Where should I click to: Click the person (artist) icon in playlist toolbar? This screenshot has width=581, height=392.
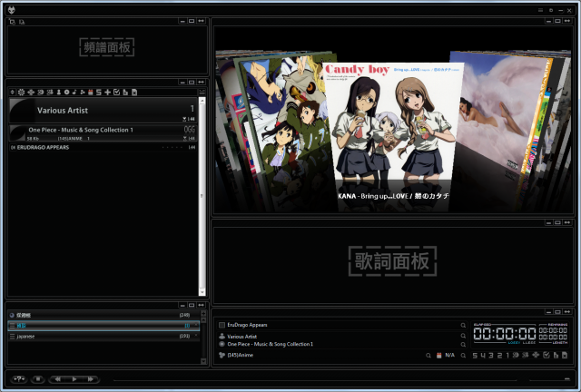(x=58, y=92)
